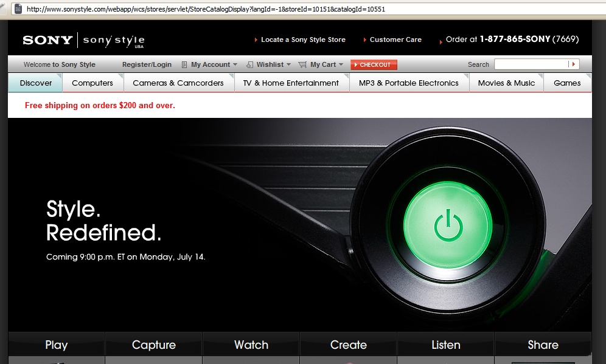Open the Games tab
606x364 pixels.
point(567,83)
